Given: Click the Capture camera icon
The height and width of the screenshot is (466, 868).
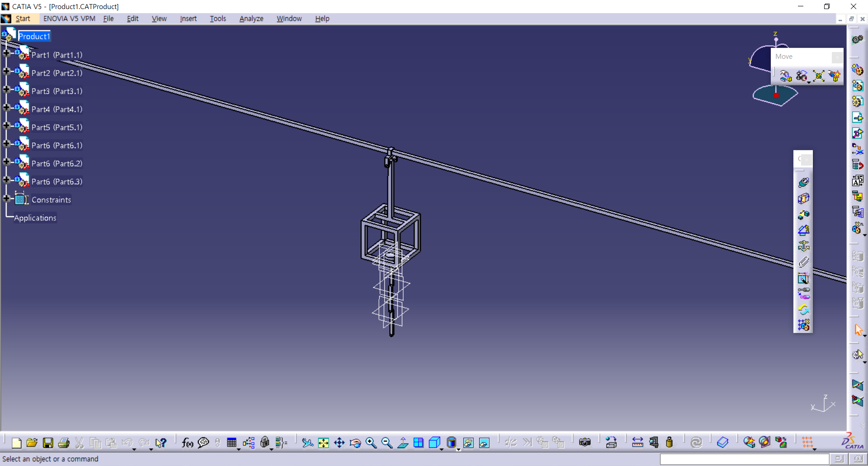Looking at the screenshot, I should (x=585, y=442).
